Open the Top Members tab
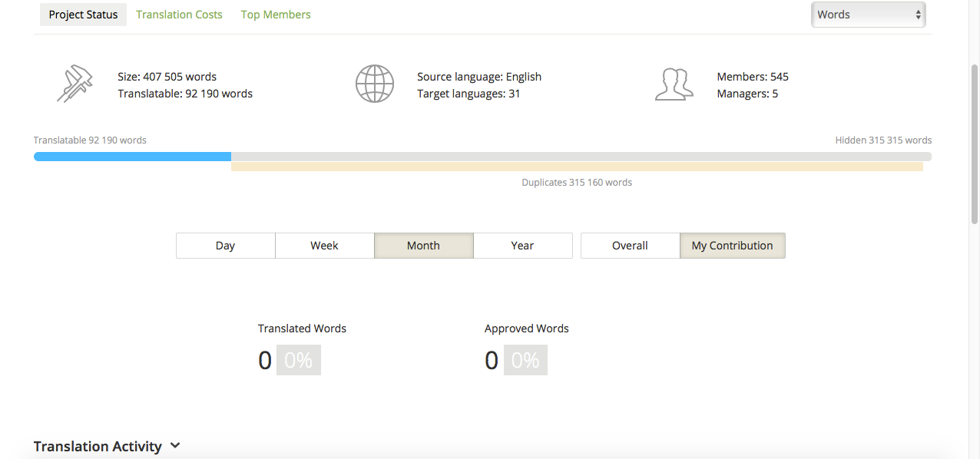 point(276,15)
